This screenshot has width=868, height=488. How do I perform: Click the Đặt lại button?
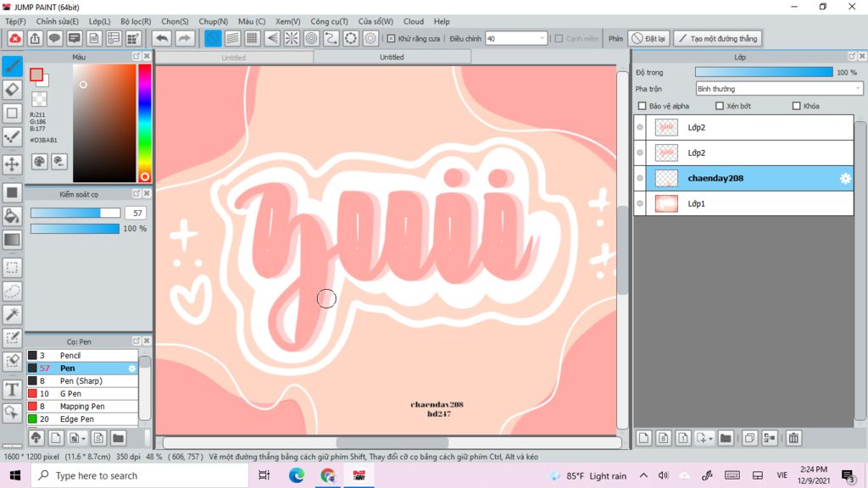click(648, 38)
